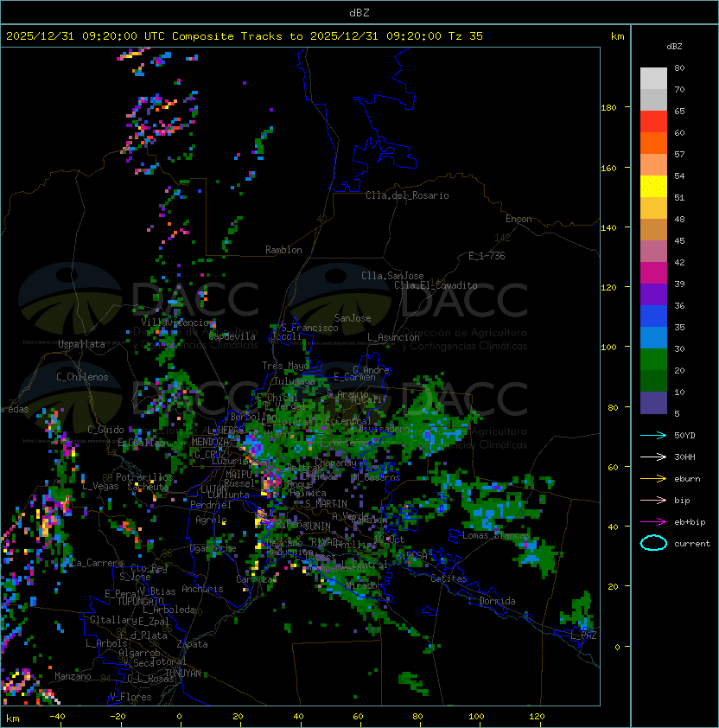719x728 pixels.
Task: Select the red 65 dBZ color swatch
Action: tap(653, 122)
